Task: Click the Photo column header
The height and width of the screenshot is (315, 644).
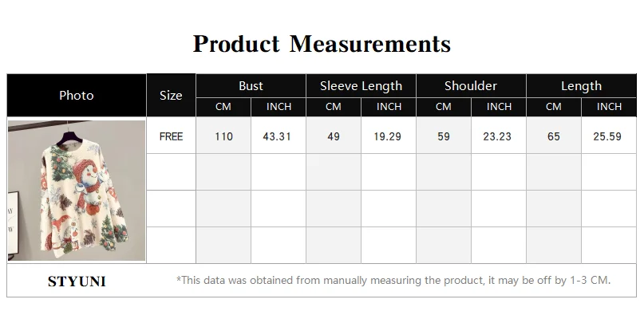Action: [x=77, y=95]
